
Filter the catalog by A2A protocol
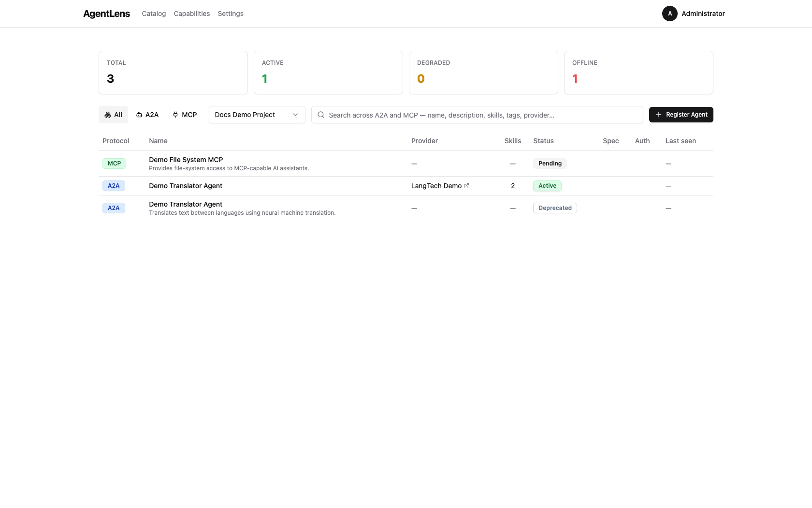tap(147, 115)
